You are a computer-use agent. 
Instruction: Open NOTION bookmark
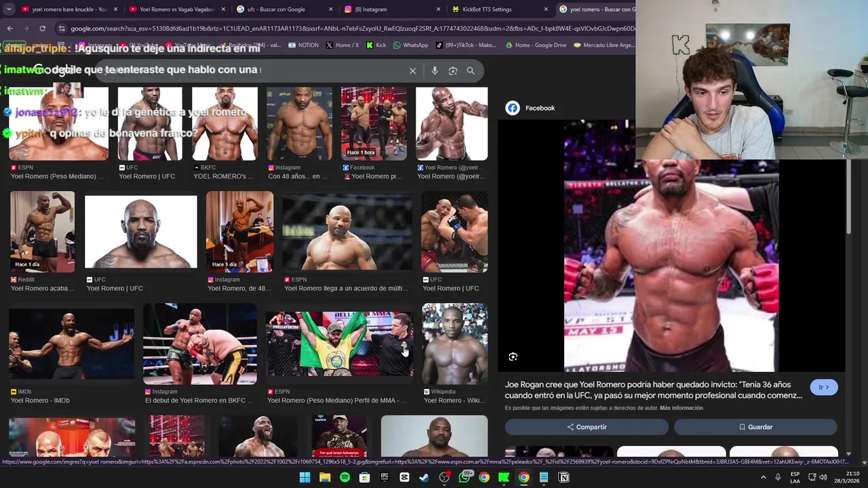click(303, 45)
